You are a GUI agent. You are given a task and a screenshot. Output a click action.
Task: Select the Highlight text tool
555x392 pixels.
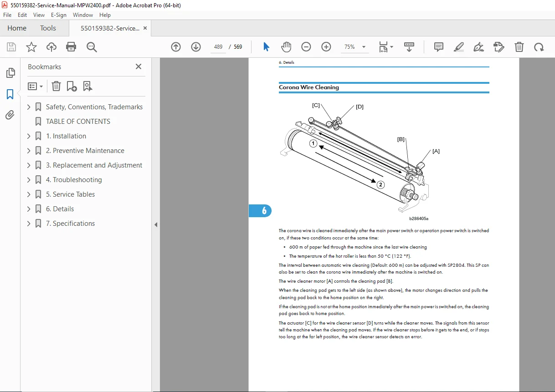click(459, 47)
